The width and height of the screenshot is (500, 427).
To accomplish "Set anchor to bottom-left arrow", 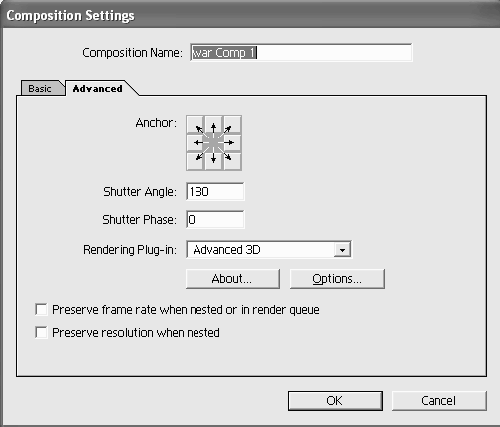I will tap(195, 161).
